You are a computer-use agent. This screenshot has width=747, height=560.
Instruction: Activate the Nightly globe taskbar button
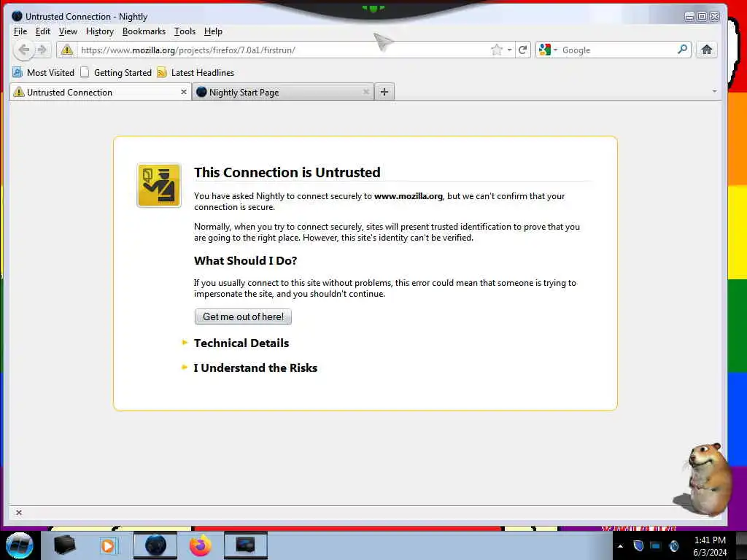tap(155, 545)
